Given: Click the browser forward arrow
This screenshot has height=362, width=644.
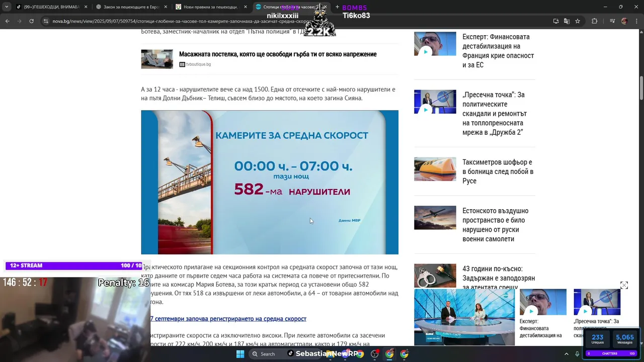Looking at the screenshot, I should coord(19,21).
